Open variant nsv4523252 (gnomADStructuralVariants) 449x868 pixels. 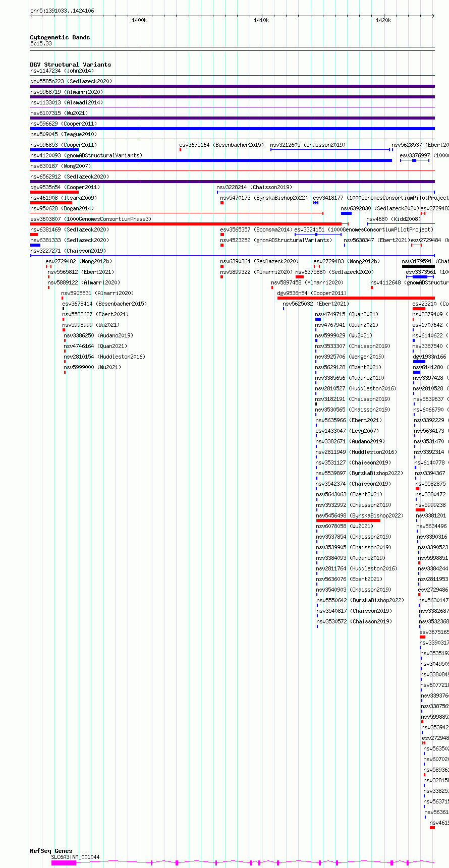coord(276,241)
